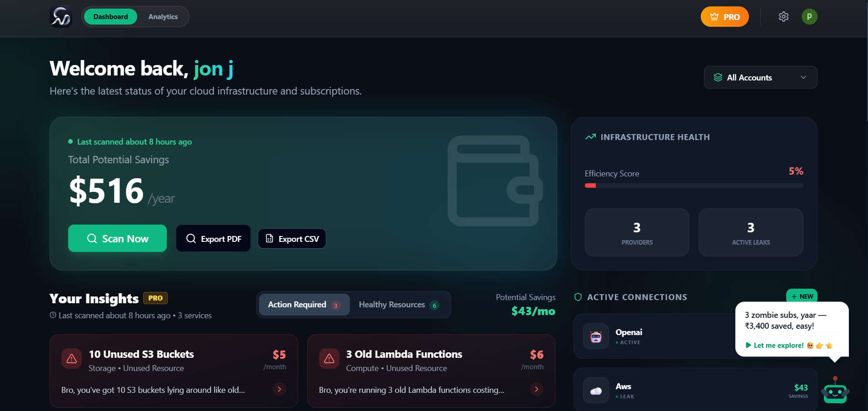Viewport: 868px width, 411px height.
Task: Click the Infrastructure Health trend icon
Action: (590, 136)
